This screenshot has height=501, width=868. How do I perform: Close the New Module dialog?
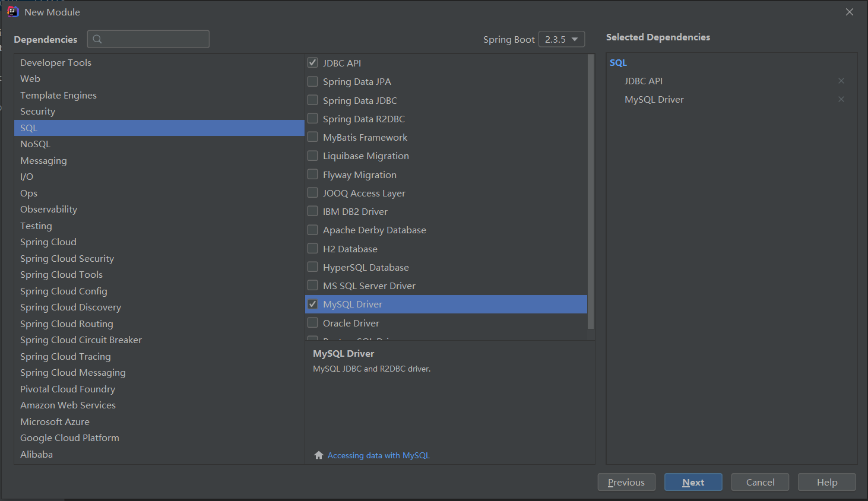click(850, 12)
